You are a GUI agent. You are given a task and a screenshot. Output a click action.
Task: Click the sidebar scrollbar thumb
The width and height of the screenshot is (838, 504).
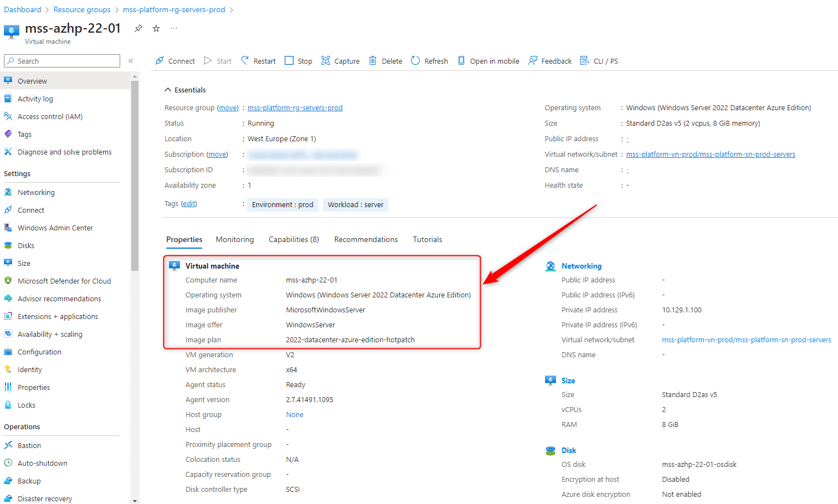tap(135, 176)
